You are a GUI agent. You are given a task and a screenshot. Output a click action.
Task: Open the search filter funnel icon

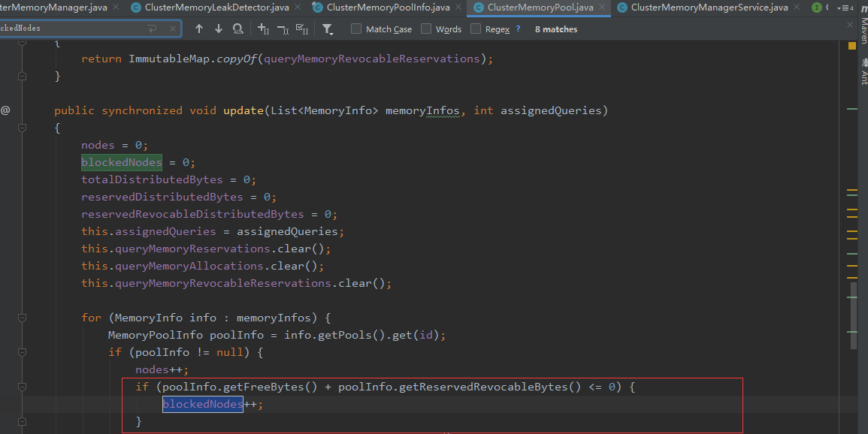click(328, 29)
